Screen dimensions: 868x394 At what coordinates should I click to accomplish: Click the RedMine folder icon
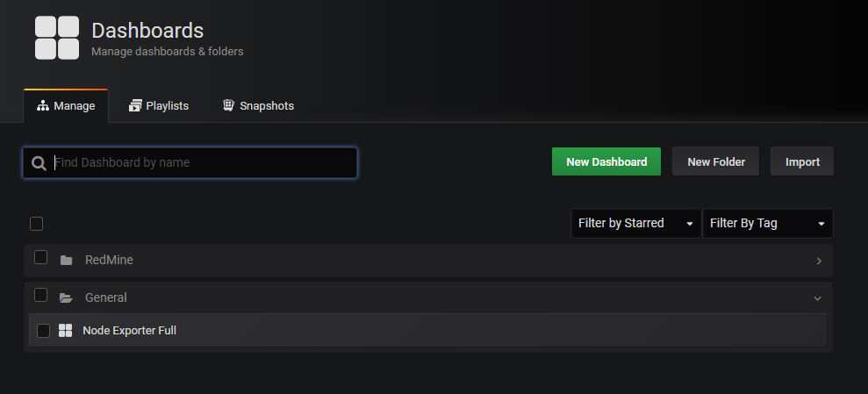(x=66, y=260)
